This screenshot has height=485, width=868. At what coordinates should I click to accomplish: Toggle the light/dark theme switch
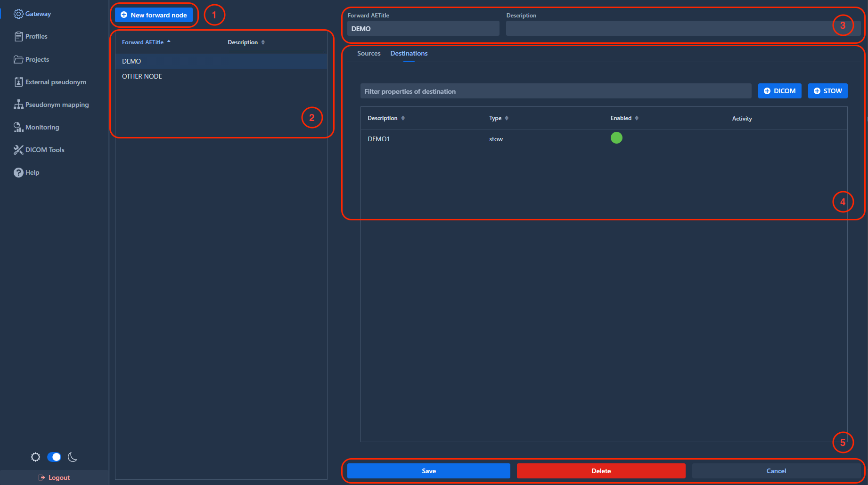coord(54,457)
